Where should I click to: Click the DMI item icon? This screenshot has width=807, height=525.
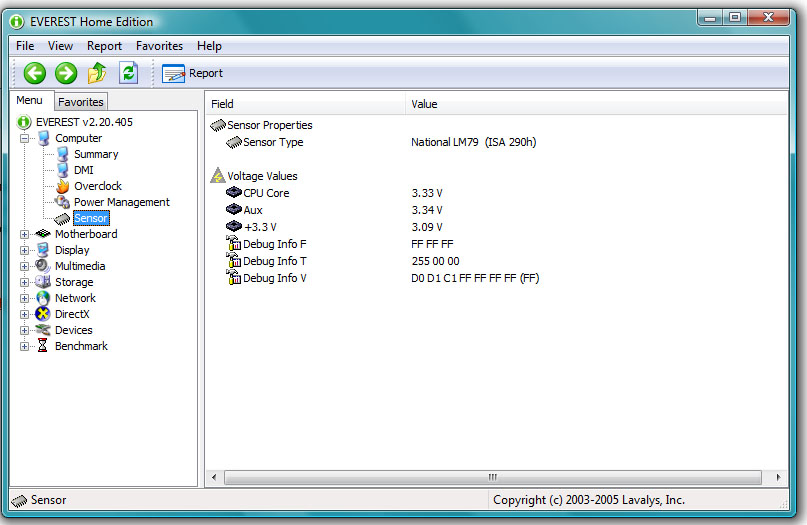coord(63,170)
